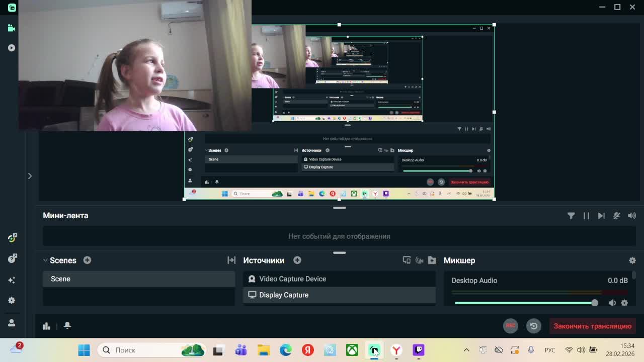Click the taskbar Поиск search box

[x=152, y=350]
